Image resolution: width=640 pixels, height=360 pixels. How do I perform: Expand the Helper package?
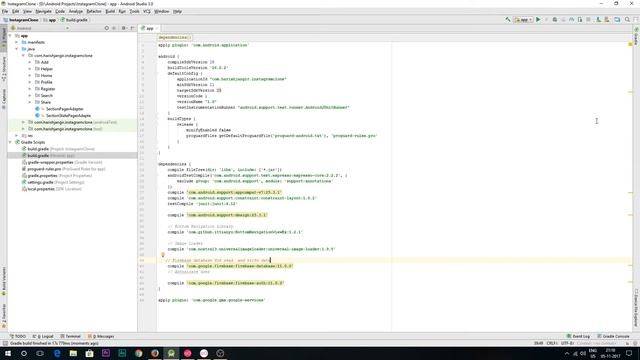[30, 69]
